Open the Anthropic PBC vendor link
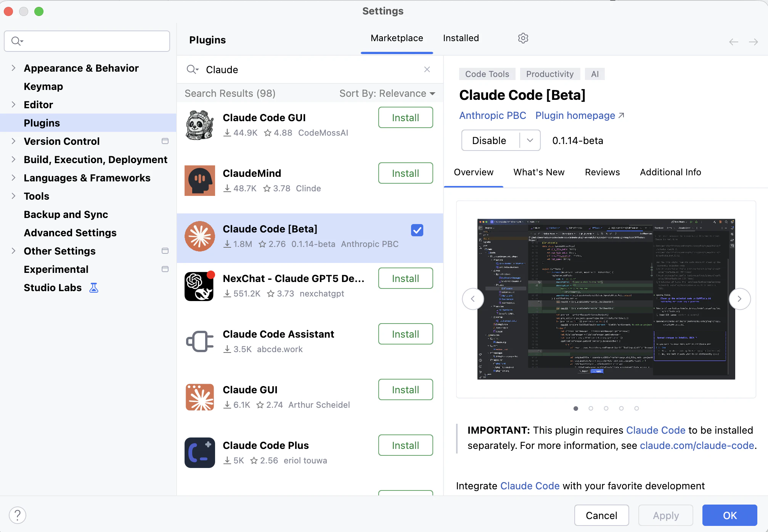 tap(493, 115)
